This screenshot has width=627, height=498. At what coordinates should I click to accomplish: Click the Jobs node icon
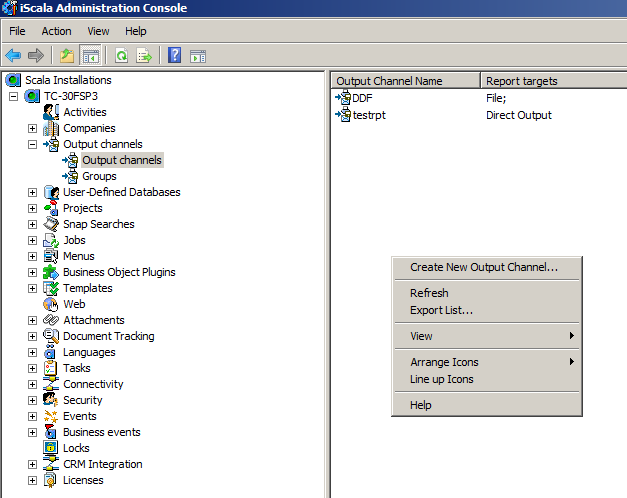click(x=51, y=240)
